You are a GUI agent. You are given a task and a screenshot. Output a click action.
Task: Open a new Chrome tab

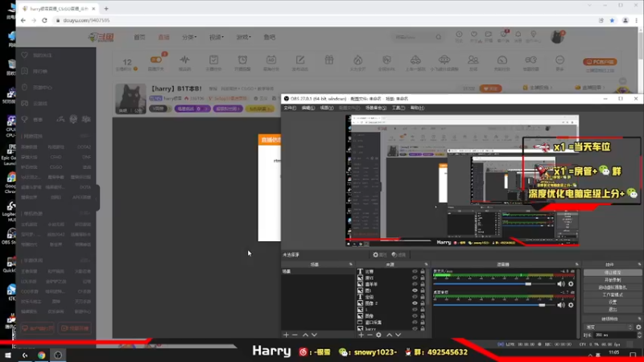click(x=106, y=9)
